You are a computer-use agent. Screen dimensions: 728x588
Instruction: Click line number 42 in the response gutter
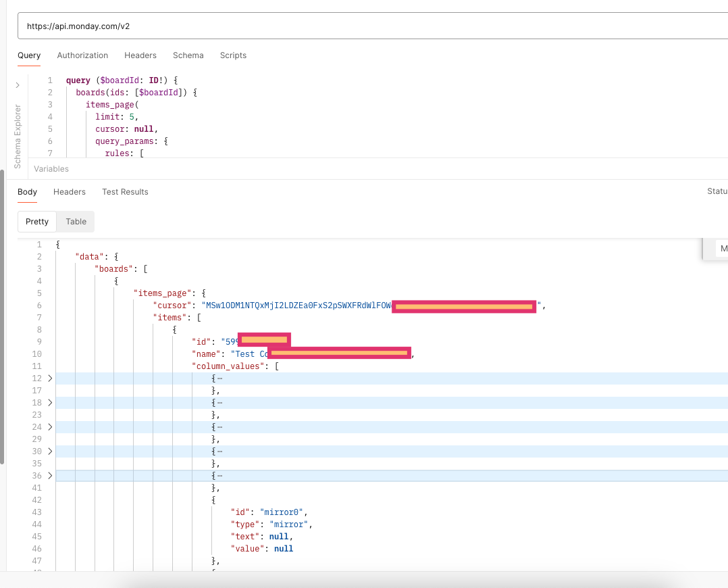point(36,500)
